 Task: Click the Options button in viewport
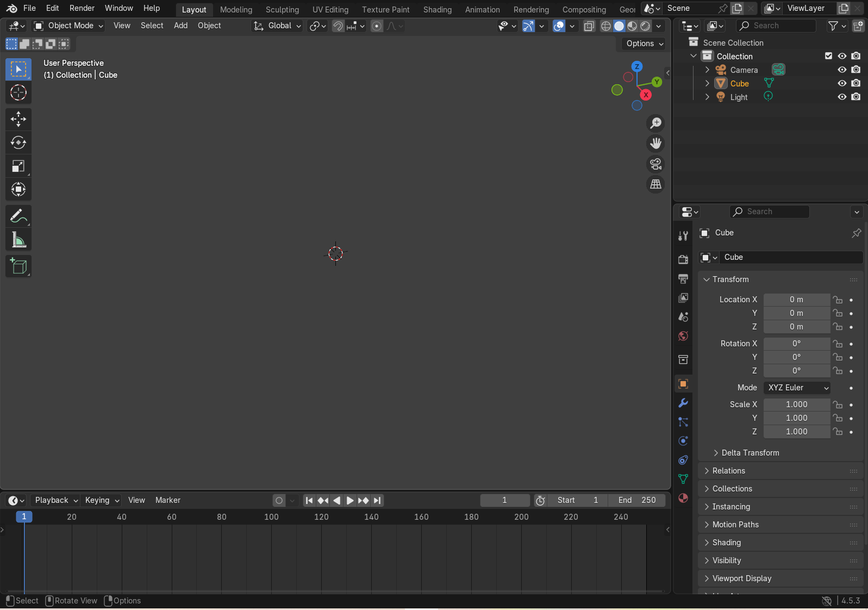(644, 43)
